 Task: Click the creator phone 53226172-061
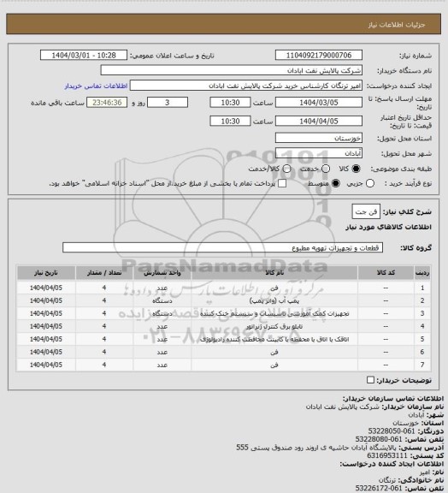[x=379, y=488]
